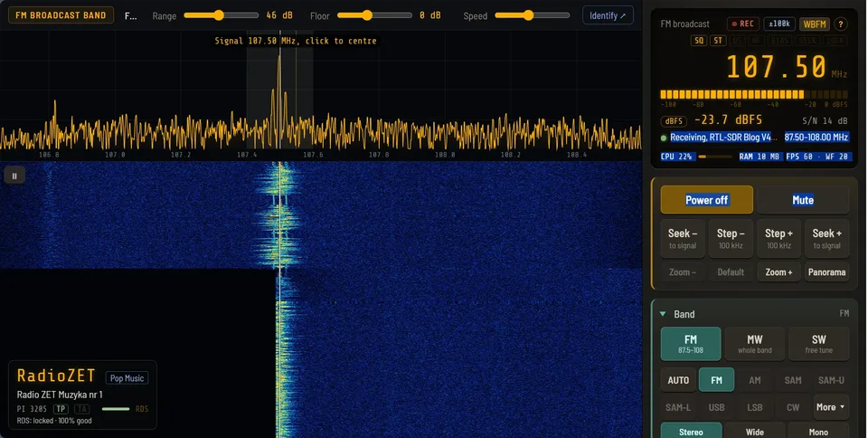Screen dimensions: 868x438
Task: Open the More modes dropdown
Action: (831, 407)
